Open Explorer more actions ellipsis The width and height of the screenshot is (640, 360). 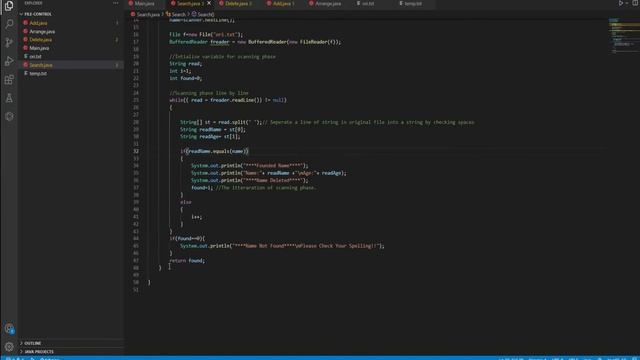click(116, 3)
